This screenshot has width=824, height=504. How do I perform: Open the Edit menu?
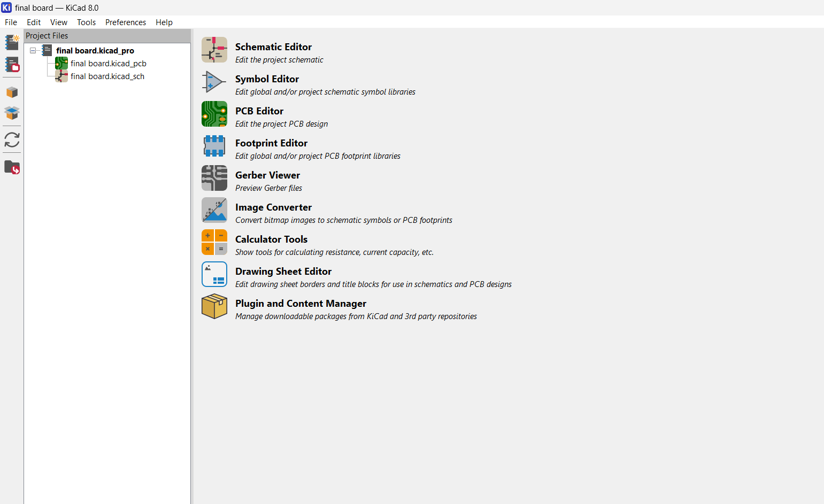[x=34, y=22]
